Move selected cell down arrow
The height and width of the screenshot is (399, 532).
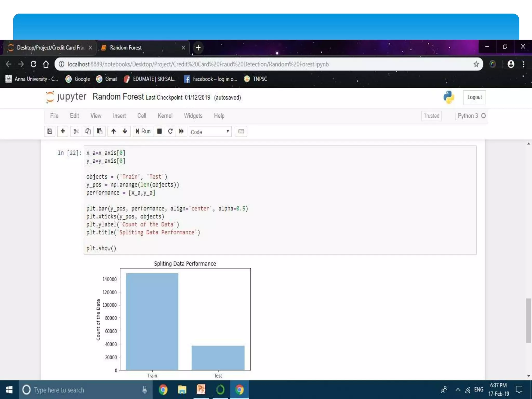coord(125,131)
